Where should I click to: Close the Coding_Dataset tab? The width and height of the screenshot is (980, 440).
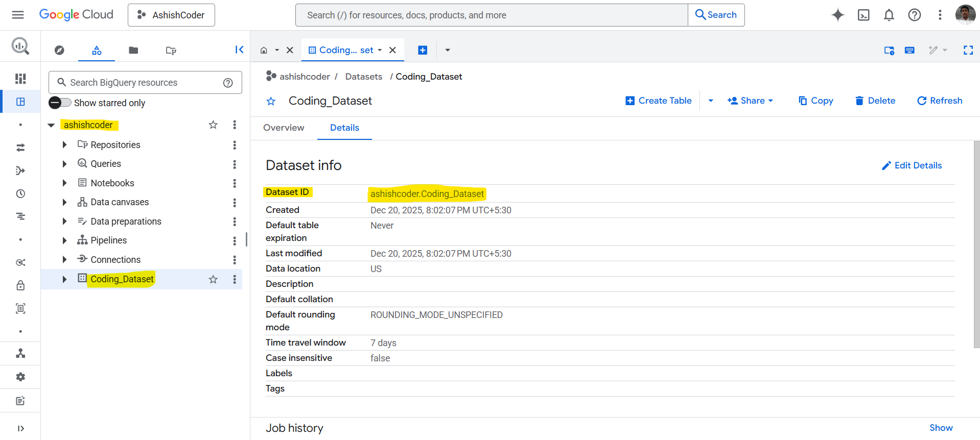392,50
